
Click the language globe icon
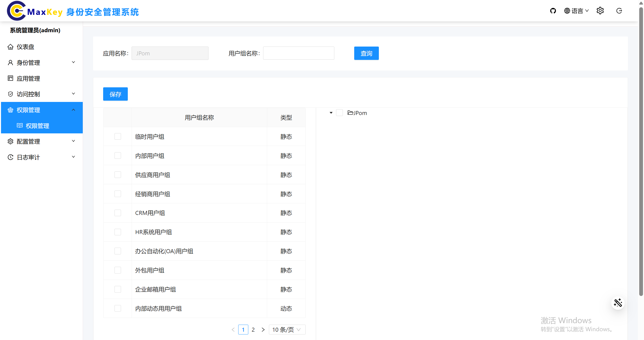(x=567, y=11)
